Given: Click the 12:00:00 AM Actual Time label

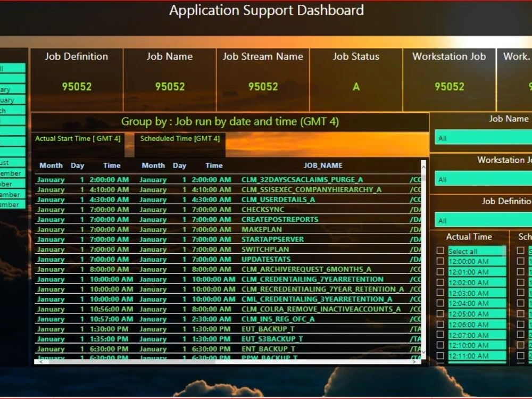Looking at the screenshot, I should (x=469, y=261).
